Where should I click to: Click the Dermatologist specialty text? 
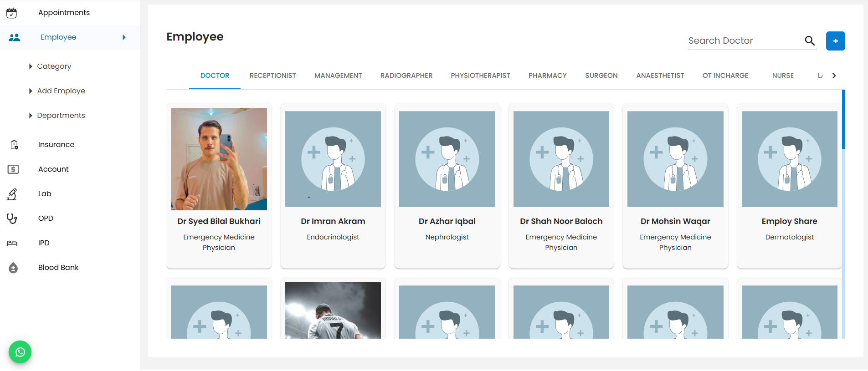tap(790, 237)
